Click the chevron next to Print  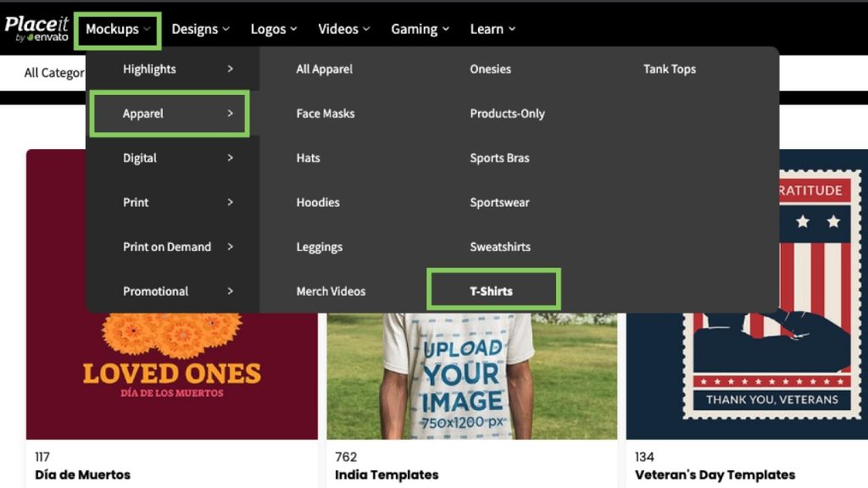coord(230,202)
